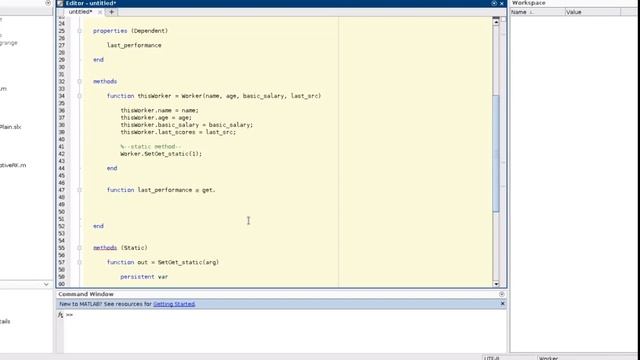Click 'thisWorker.age = age;' line
Screen dimensions: 640x360
click(x=156, y=118)
